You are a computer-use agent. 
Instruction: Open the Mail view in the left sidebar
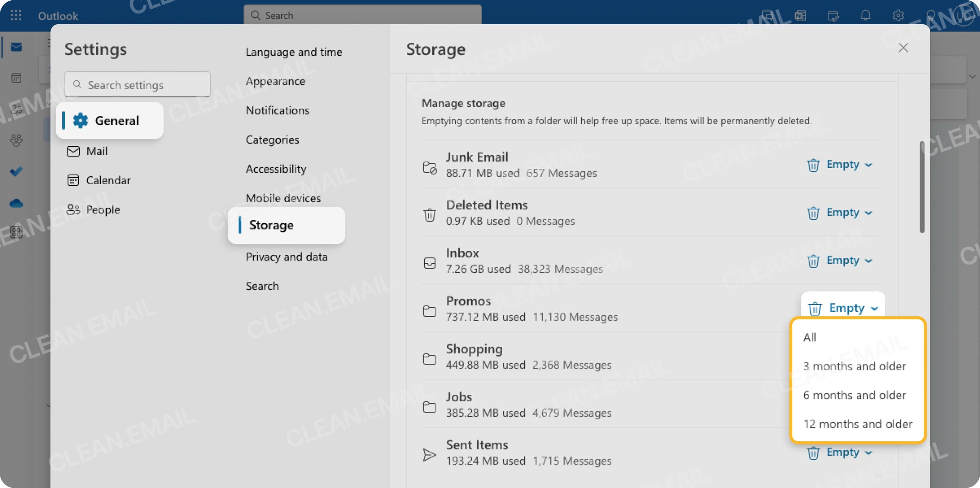pos(15,46)
